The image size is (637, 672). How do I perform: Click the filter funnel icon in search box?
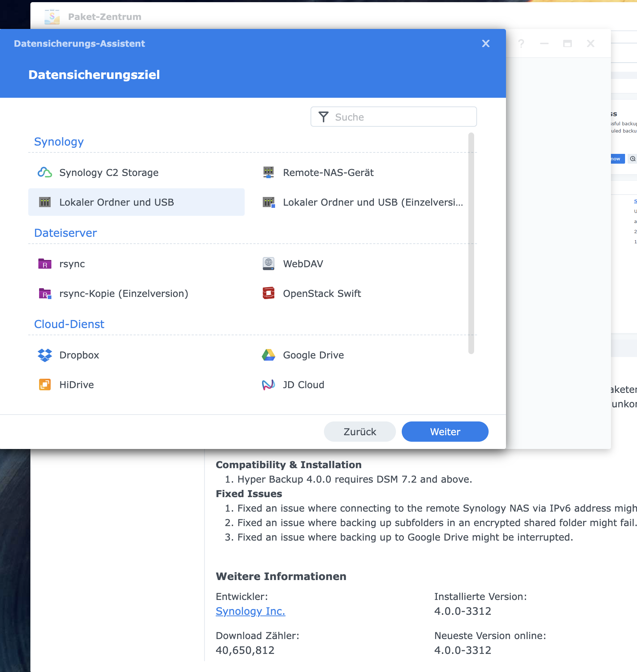tap(324, 117)
